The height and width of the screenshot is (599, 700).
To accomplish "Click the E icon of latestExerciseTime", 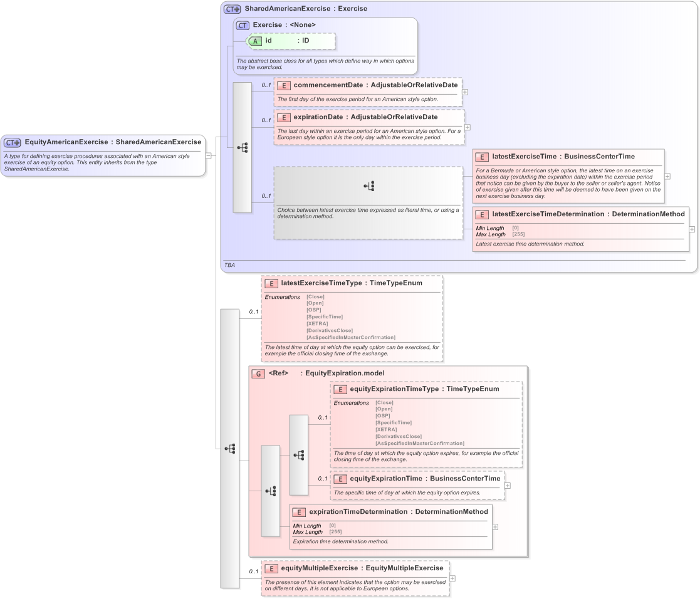I will tap(482, 157).
